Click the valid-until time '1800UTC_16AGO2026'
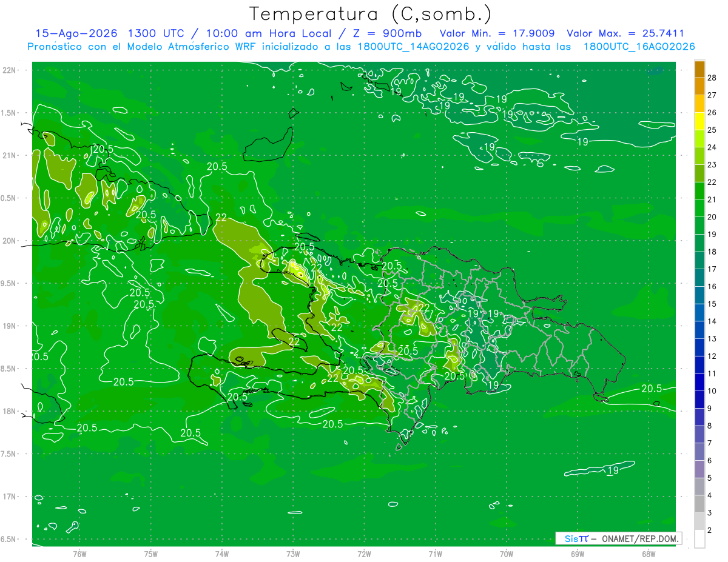 pyautogui.click(x=639, y=47)
